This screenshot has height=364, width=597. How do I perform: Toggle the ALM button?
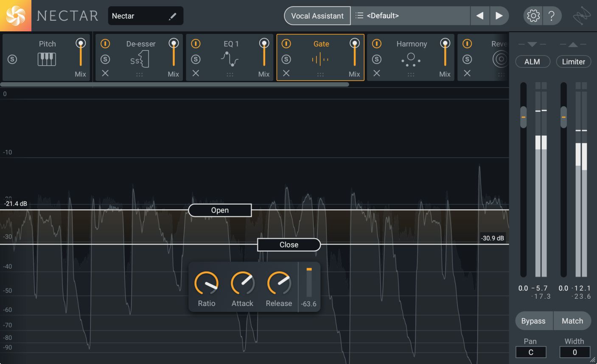point(532,61)
